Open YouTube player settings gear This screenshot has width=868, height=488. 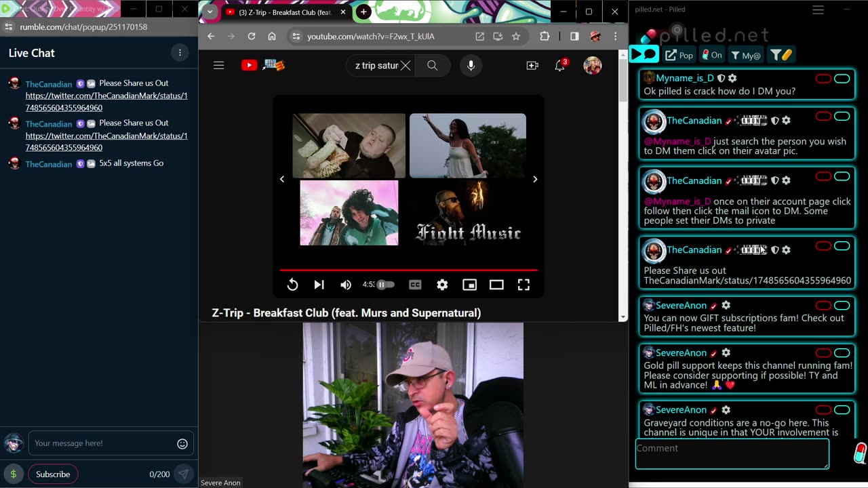442,285
